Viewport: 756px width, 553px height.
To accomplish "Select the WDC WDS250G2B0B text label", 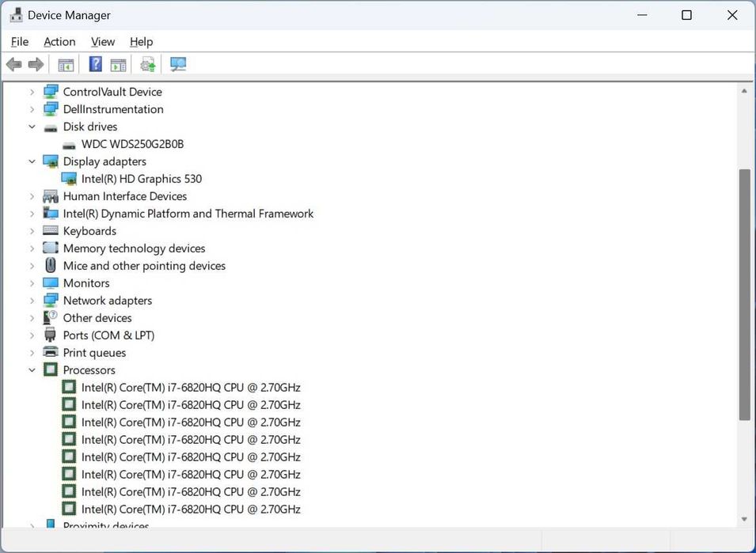I will pyautogui.click(x=132, y=144).
